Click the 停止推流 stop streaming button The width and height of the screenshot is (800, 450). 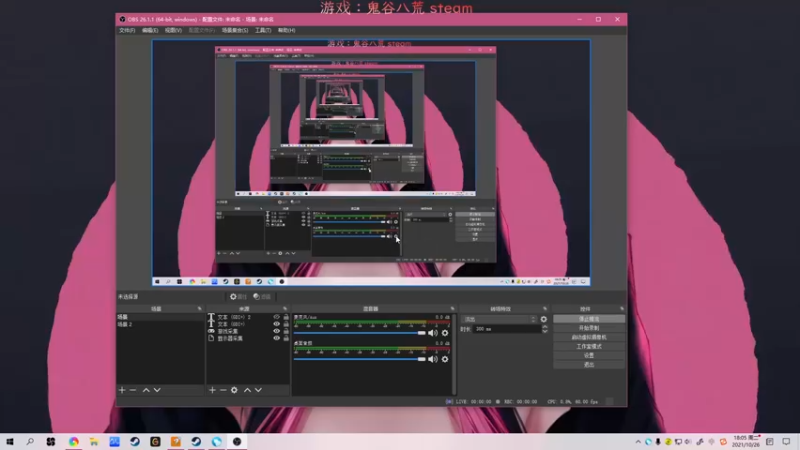pos(589,319)
